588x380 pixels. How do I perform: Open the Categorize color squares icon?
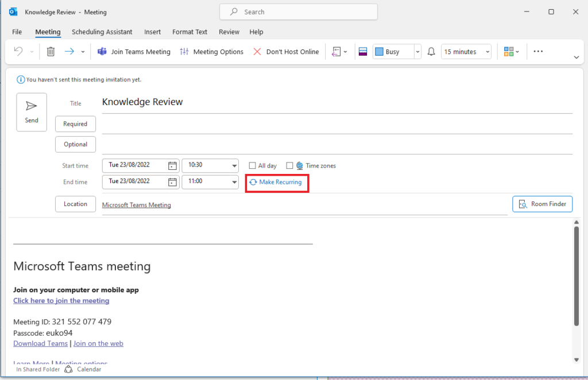pos(512,52)
